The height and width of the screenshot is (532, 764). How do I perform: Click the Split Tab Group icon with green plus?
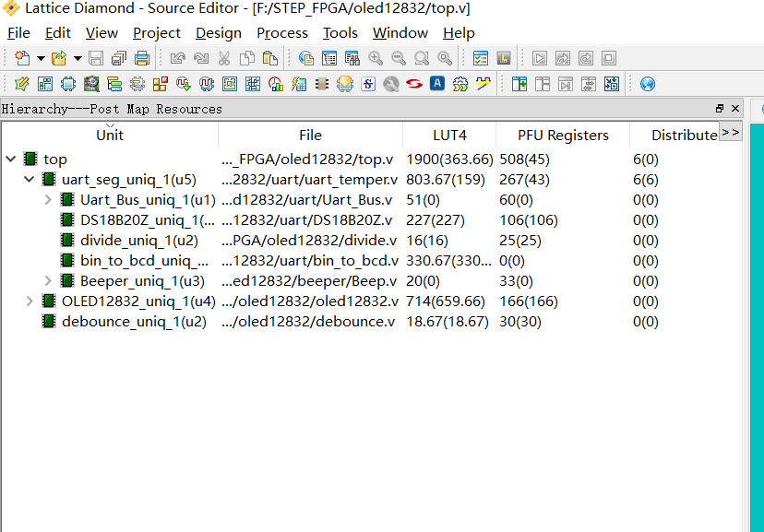click(x=519, y=84)
